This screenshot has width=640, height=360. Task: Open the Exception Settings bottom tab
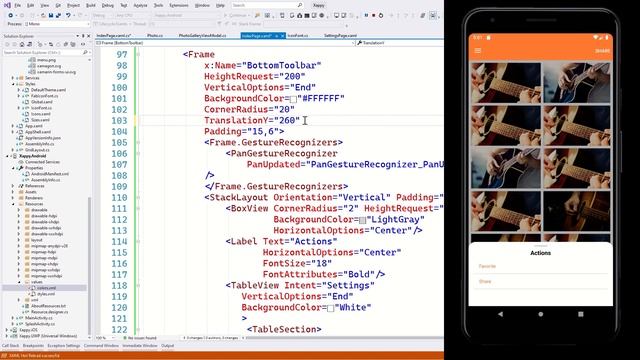(x=64, y=346)
